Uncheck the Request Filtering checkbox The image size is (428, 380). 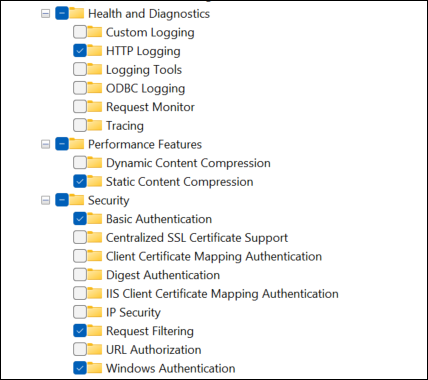point(80,331)
